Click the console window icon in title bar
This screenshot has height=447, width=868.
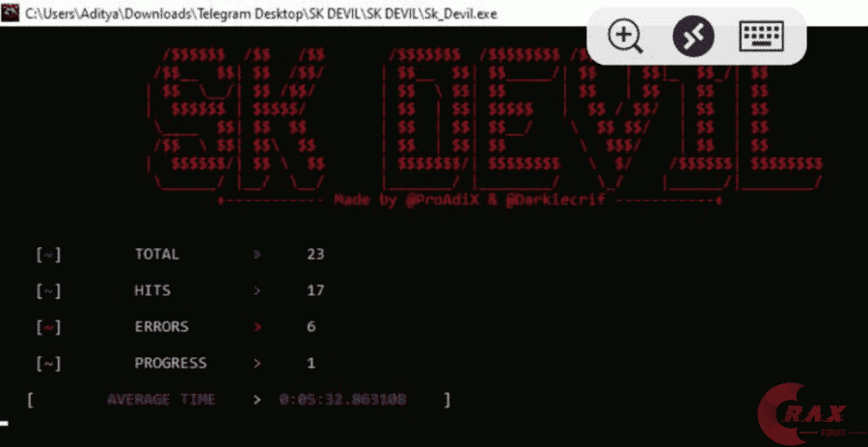tap(10, 13)
